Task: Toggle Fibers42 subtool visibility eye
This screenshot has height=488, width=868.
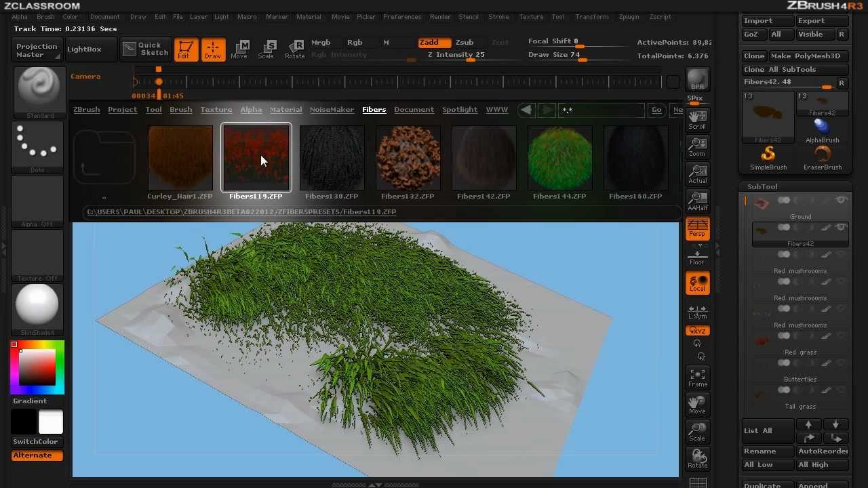Action: (x=842, y=228)
